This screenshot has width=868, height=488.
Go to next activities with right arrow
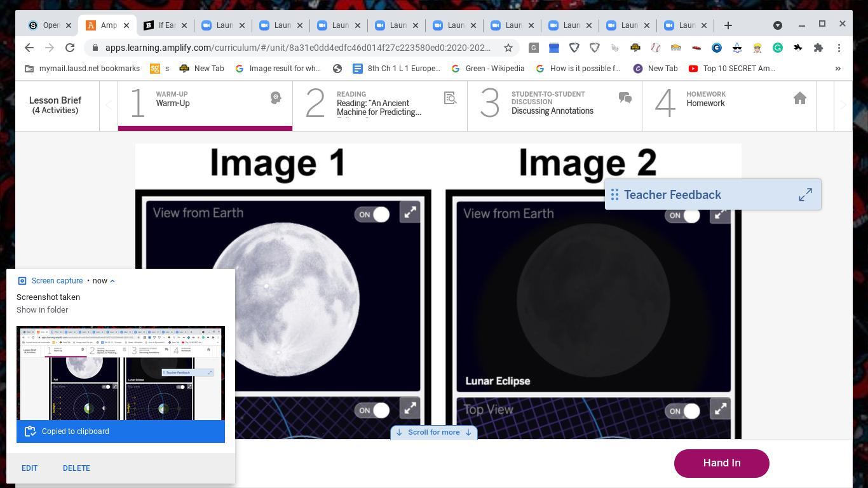pyautogui.click(x=843, y=105)
